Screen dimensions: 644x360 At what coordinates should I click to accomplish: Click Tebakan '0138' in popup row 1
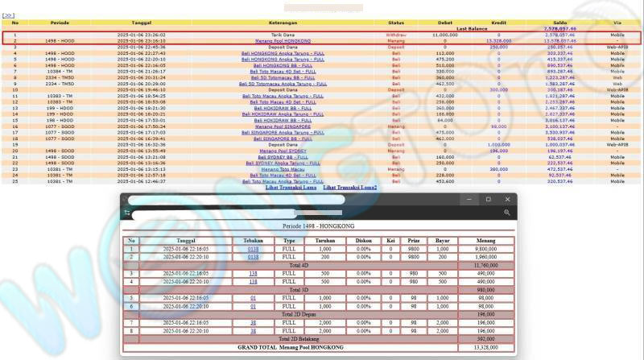click(253, 250)
